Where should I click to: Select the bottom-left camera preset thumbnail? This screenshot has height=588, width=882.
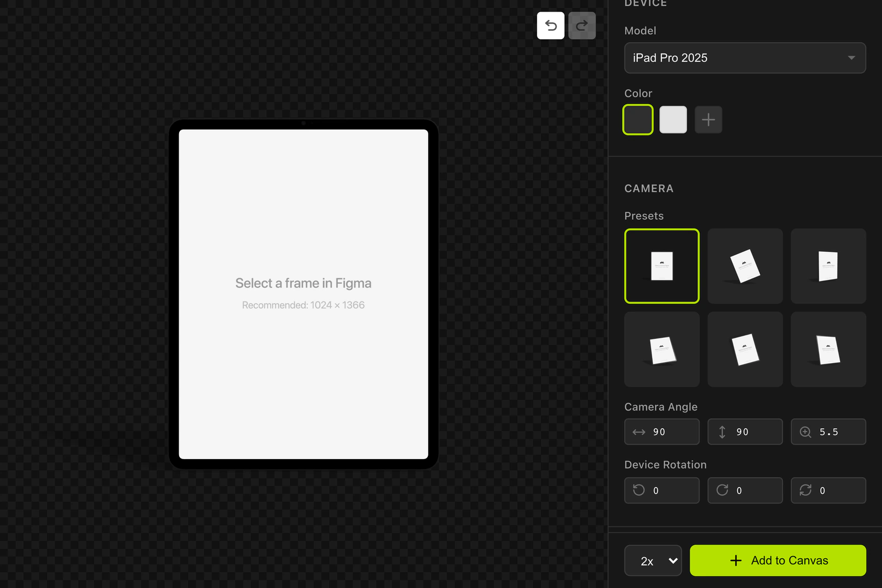coord(661,349)
